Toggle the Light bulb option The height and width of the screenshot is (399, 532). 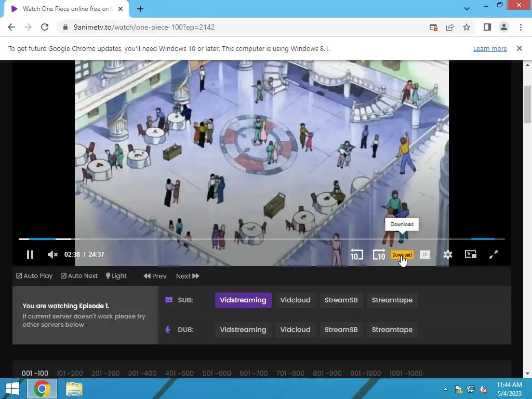[116, 276]
